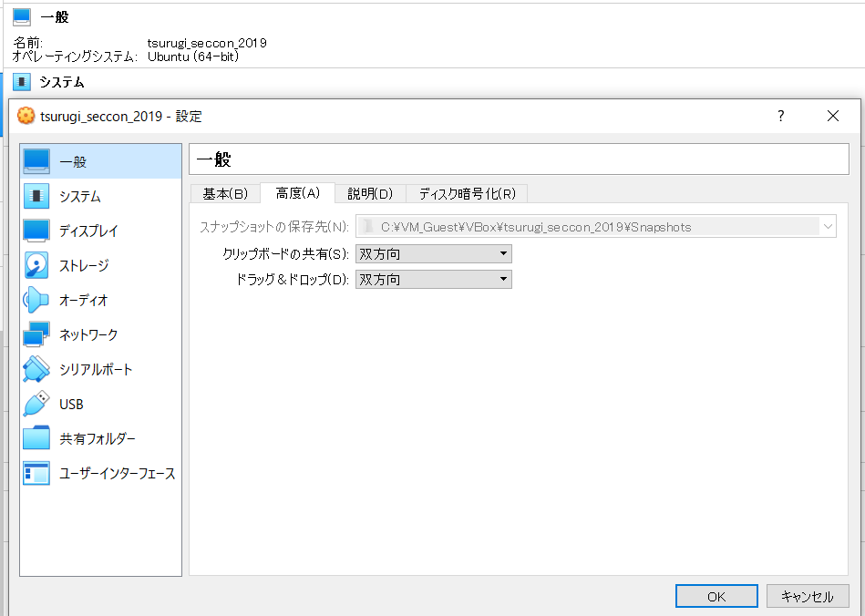Click the シリアルポート connector icon

click(36, 369)
